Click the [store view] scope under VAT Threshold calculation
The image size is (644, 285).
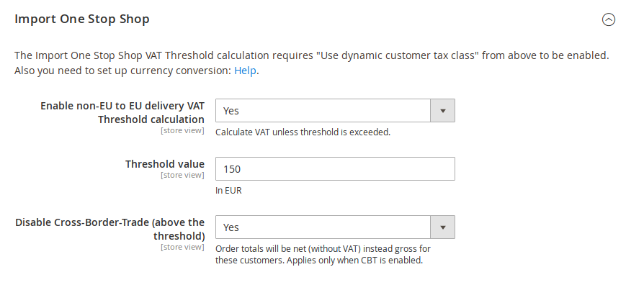182,130
